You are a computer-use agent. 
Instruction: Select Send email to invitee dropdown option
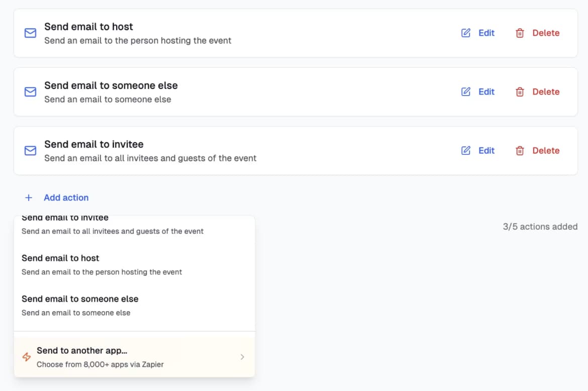pyautogui.click(x=134, y=226)
